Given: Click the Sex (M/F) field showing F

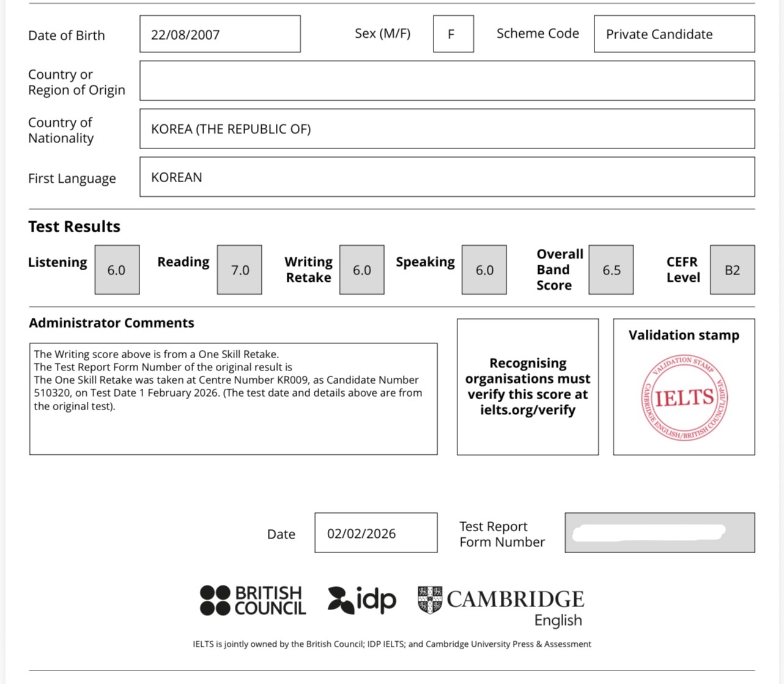Looking at the screenshot, I should click(453, 34).
